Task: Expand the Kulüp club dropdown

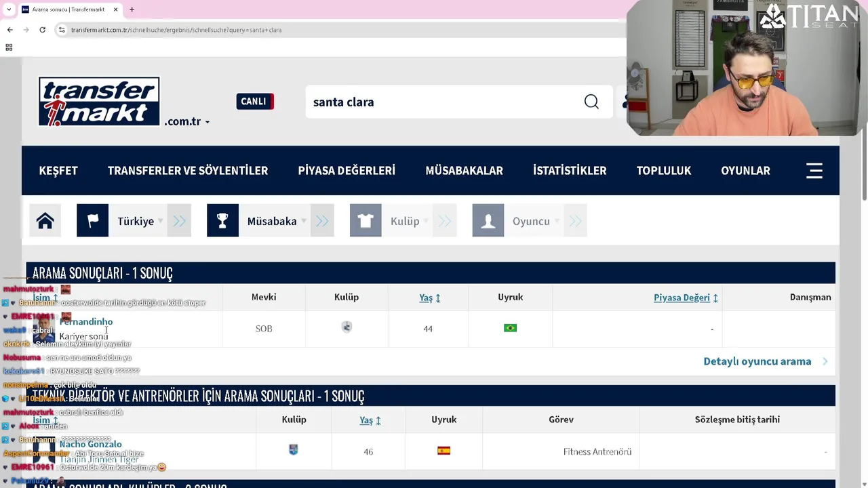Action: tap(426, 222)
